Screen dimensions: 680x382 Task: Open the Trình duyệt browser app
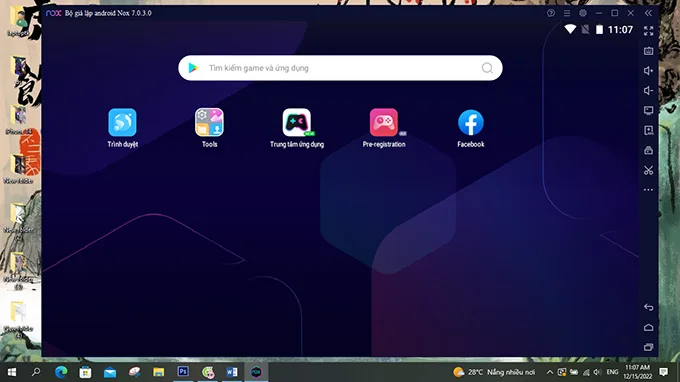coord(122,123)
